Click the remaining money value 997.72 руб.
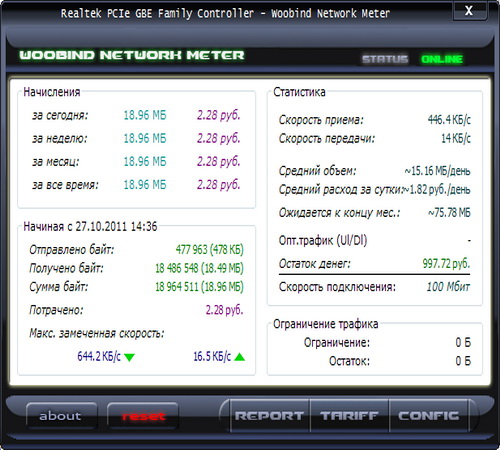The width and height of the screenshot is (500, 450). pos(446,263)
